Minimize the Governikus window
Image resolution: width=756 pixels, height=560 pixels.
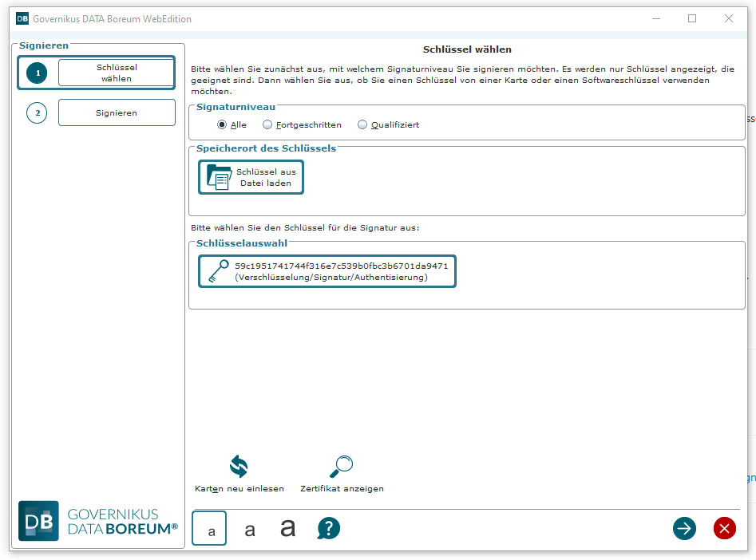[655, 18]
